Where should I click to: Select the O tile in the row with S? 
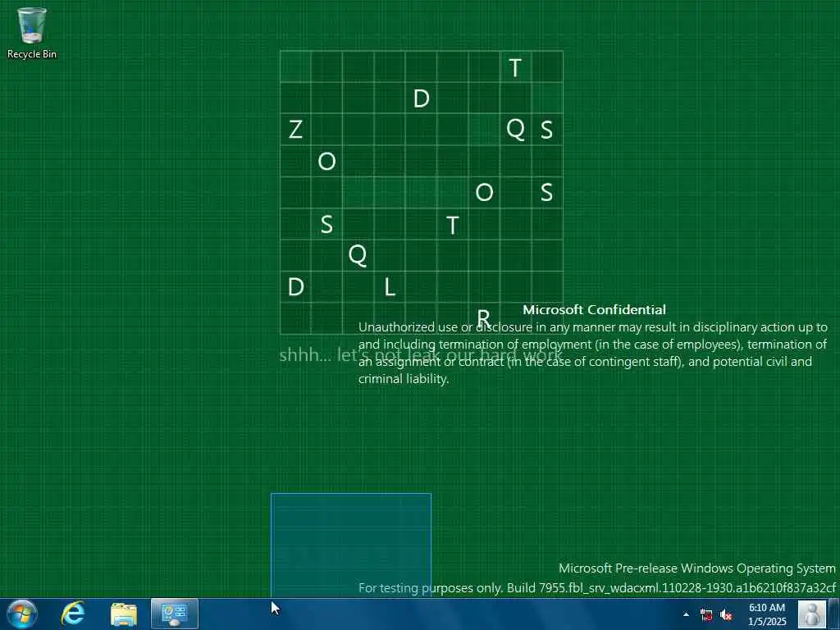[x=484, y=192]
